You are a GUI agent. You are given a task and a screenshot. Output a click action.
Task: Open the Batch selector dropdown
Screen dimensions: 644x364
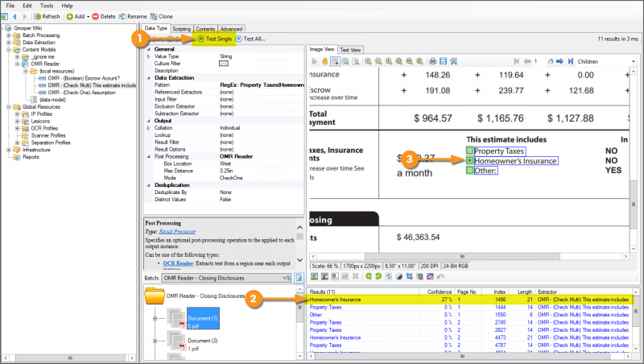click(x=230, y=278)
